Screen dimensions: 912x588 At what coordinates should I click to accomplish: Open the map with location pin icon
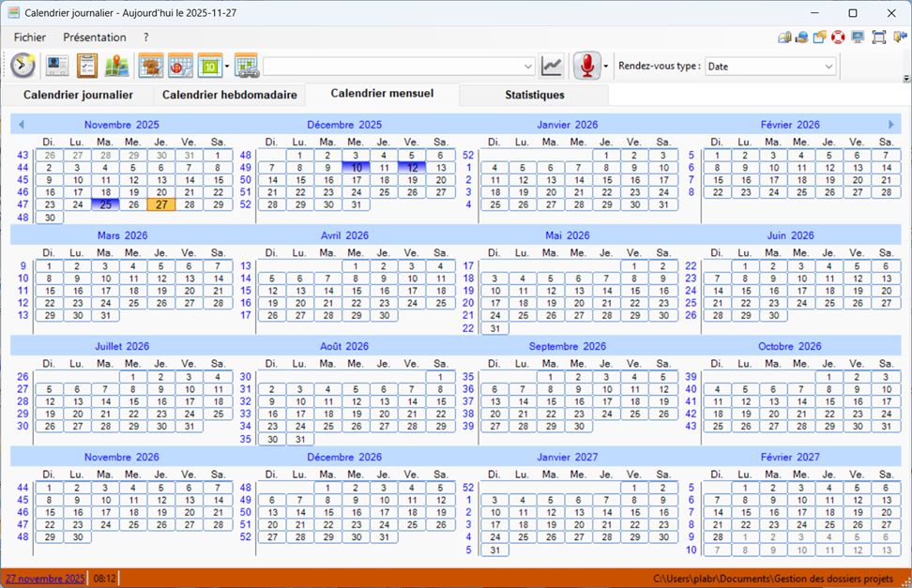coord(116,66)
